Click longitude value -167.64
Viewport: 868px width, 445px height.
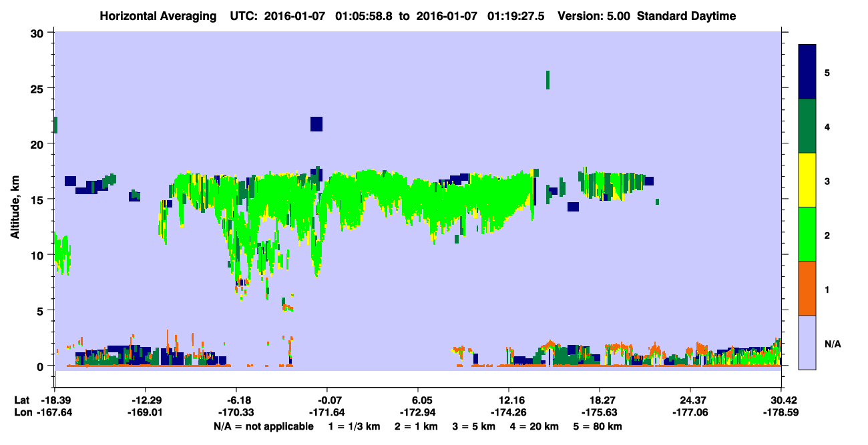tap(54, 412)
